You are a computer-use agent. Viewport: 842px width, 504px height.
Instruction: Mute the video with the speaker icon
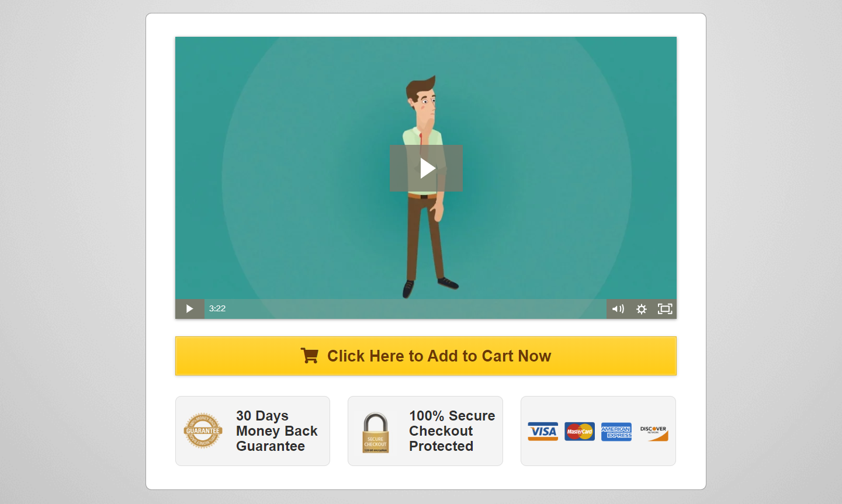[618, 309]
